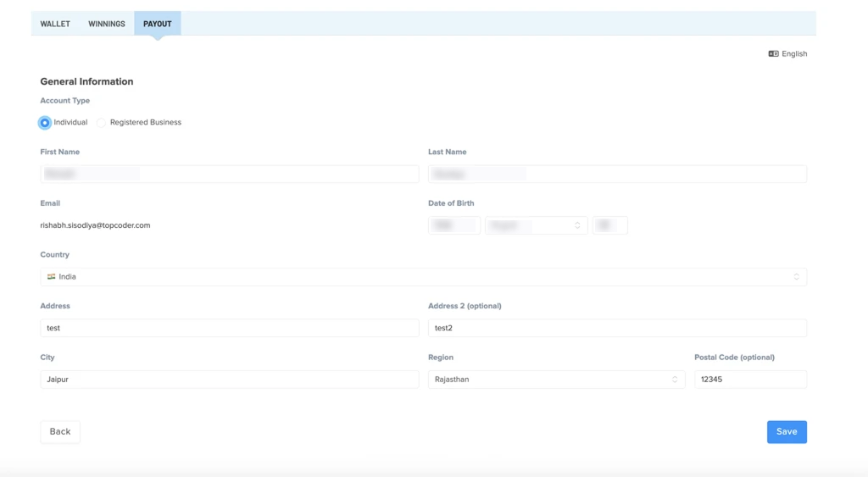Open the birth month dropdown
Screen dimensions: 868x477
[536, 225]
